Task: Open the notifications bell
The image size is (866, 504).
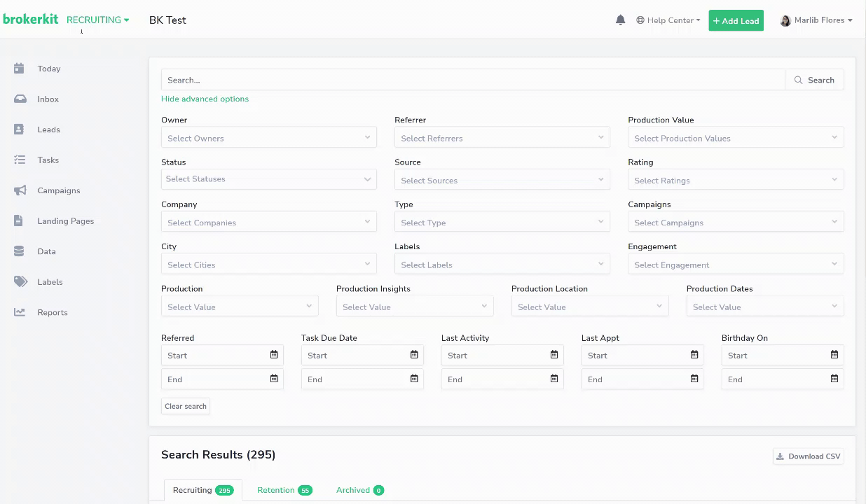Action: (x=620, y=20)
